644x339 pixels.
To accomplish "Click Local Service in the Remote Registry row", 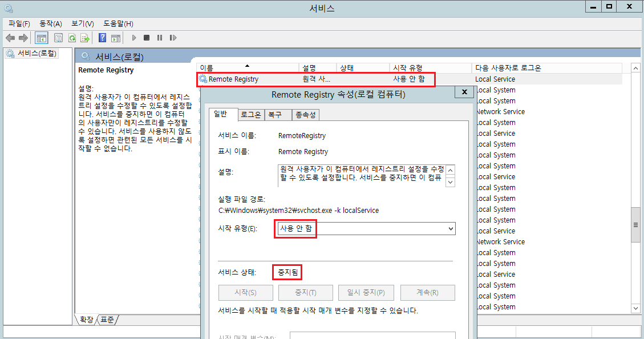I will 495,79.
